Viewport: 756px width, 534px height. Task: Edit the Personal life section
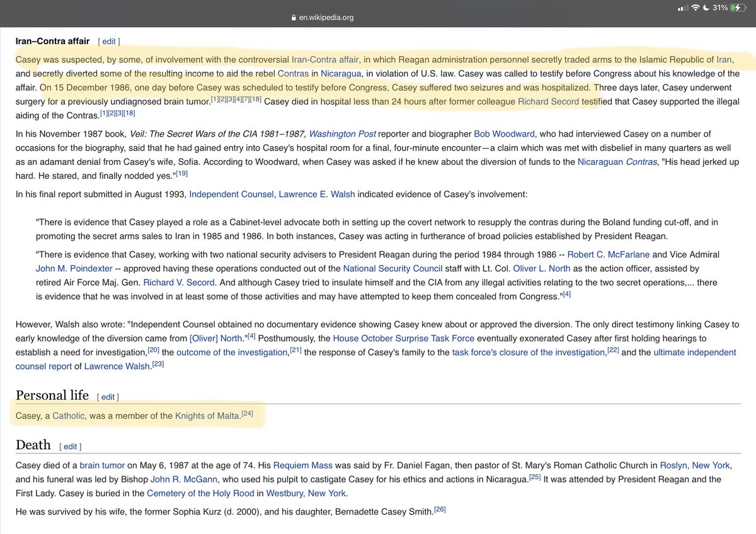(108, 397)
